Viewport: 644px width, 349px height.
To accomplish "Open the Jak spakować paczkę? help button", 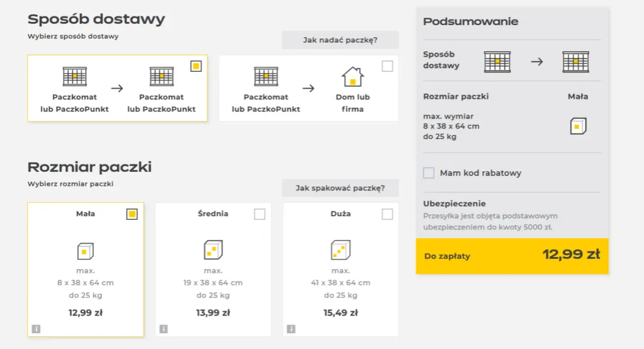I will pos(340,188).
